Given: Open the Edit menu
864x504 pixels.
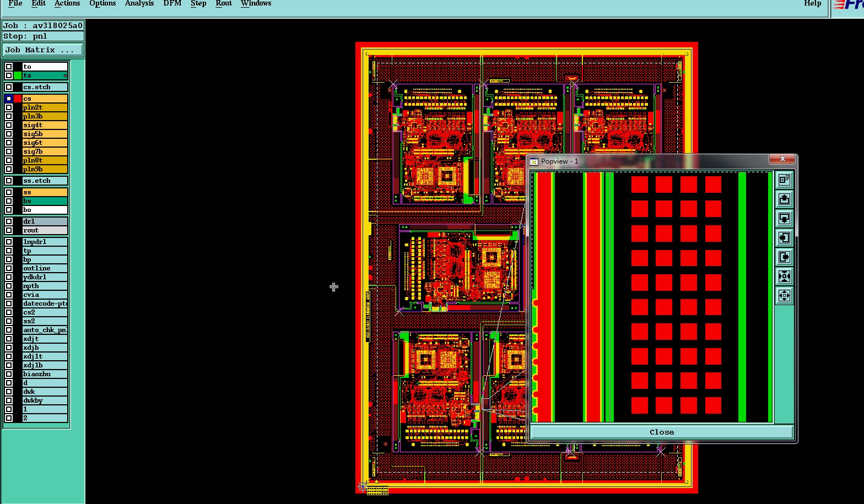Looking at the screenshot, I should [x=39, y=3].
